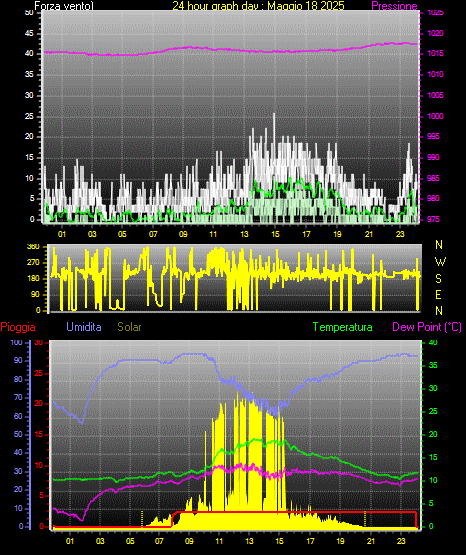The image size is (466, 555).
Task: Click the N compass label at top
Action: 439,245
